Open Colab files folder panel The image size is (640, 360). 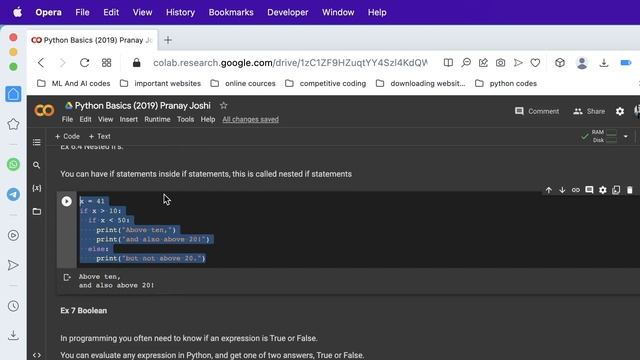37,211
